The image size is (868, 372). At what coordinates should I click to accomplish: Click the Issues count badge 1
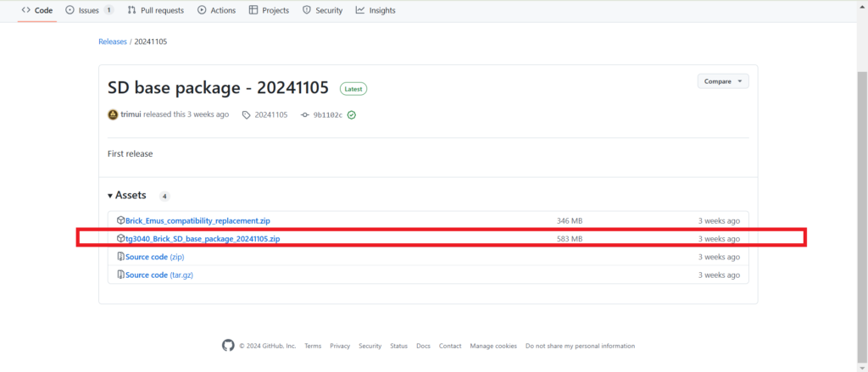tap(108, 10)
